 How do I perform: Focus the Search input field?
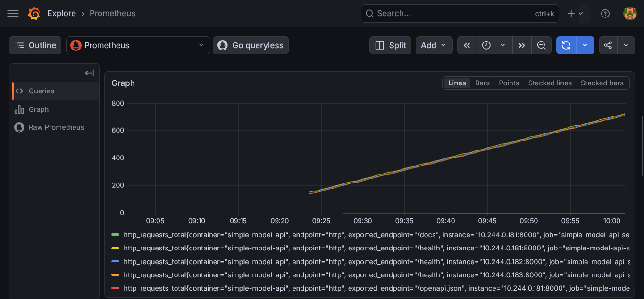pos(460,14)
